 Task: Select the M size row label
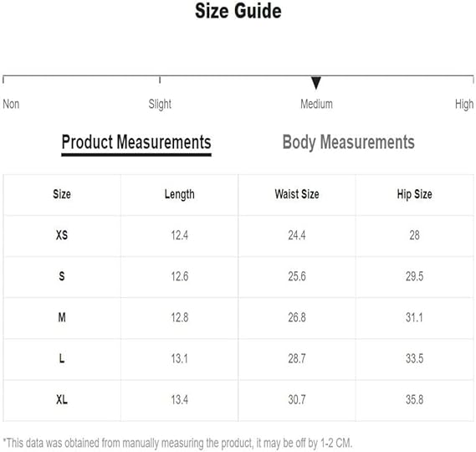[x=62, y=317]
